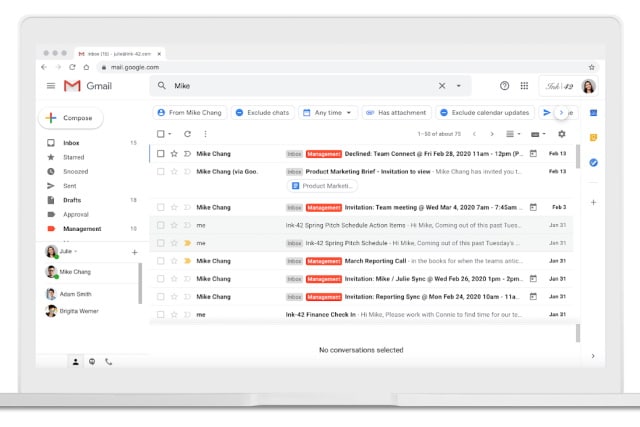
Task: Open the Tasks side panel icon
Action: pos(593,162)
